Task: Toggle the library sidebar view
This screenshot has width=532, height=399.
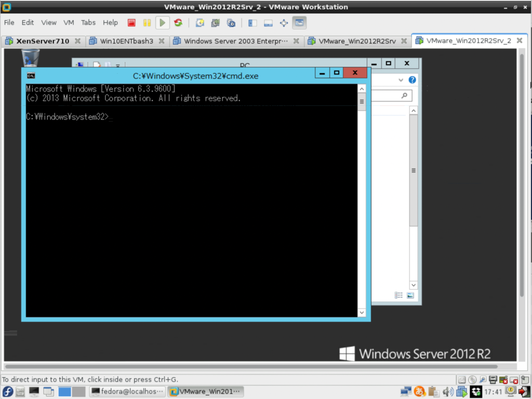Action: [x=252, y=23]
